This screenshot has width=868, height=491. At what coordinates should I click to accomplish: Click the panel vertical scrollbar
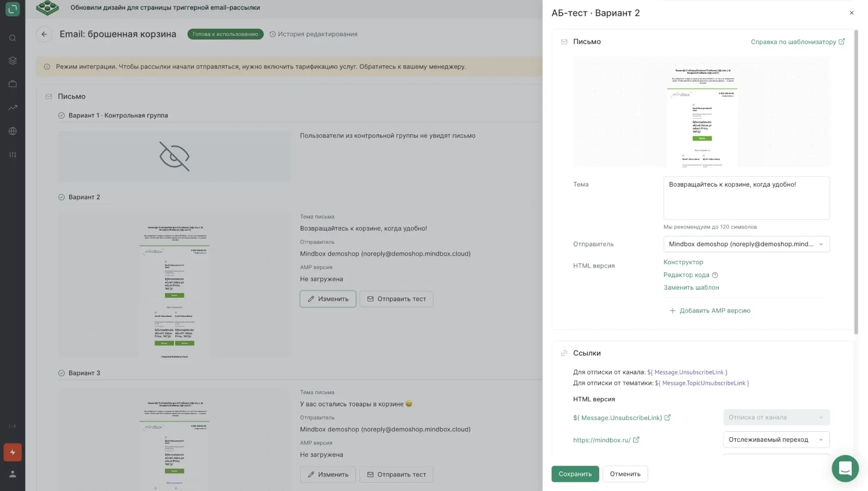856,182
